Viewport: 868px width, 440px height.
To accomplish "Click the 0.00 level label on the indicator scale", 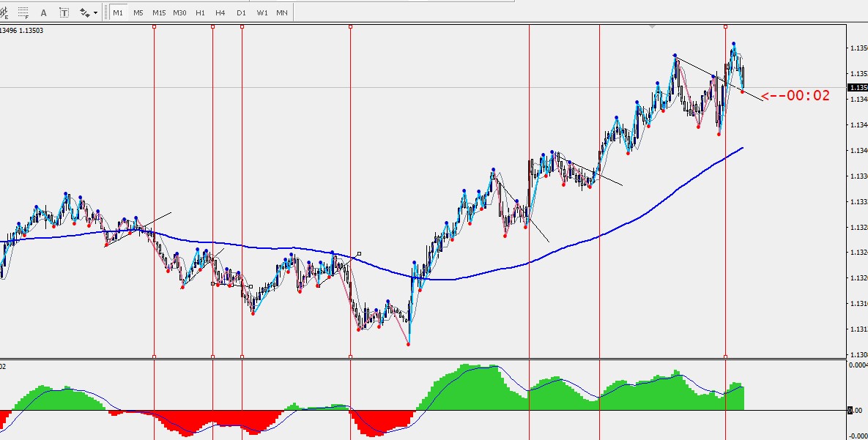I will pos(856,410).
